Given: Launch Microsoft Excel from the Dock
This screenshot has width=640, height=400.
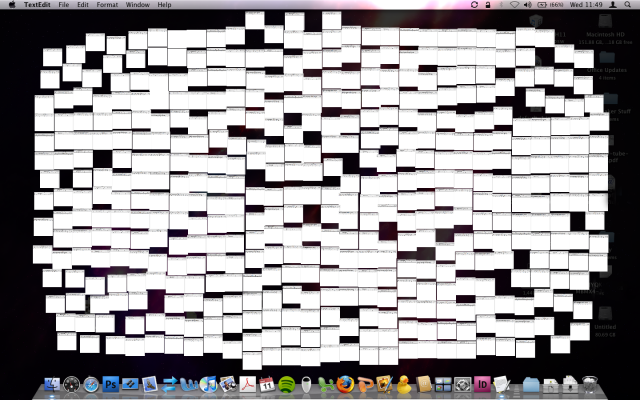Looking at the screenshot, I should pos(326,384).
